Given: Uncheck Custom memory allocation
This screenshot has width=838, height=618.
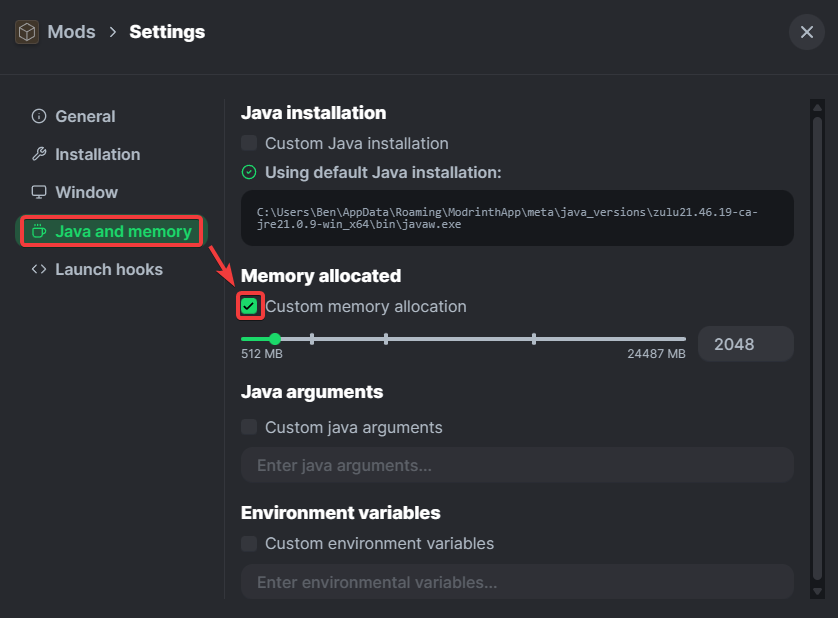Looking at the screenshot, I should coord(249,306).
